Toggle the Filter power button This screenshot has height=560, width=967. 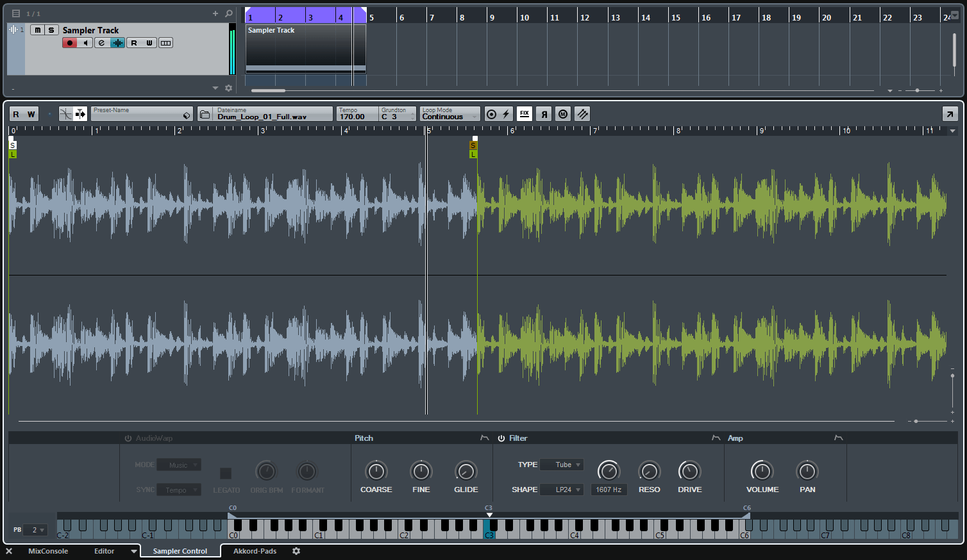click(x=501, y=438)
